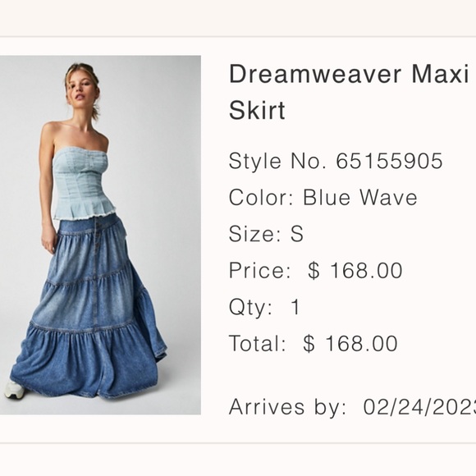The image size is (476, 476).
Task: Click the style number 65155905
Action: (390, 161)
